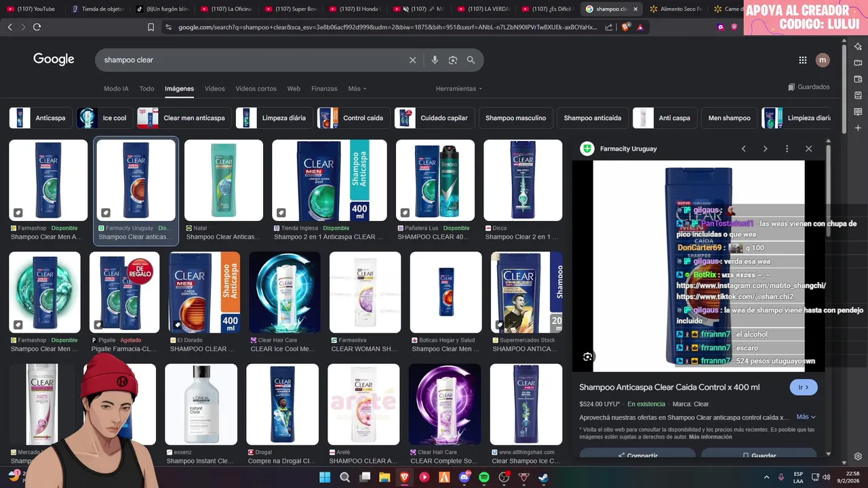Open the Farmaoliva CLEAR WOMAN thumbnail

point(365,292)
